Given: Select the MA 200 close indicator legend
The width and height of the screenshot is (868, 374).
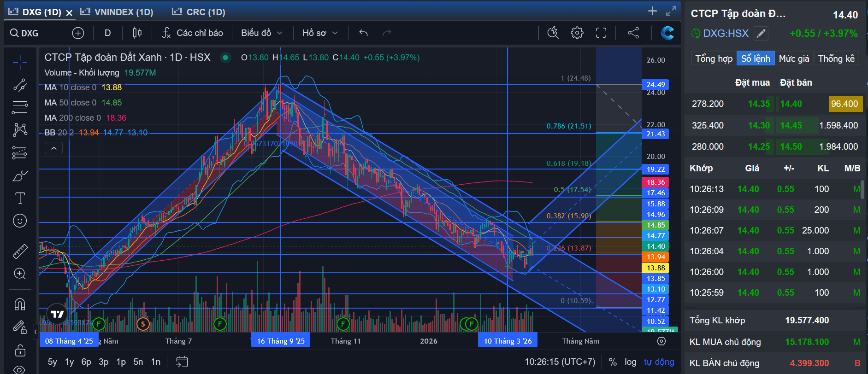Looking at the screenshot, I should point(85,118).
